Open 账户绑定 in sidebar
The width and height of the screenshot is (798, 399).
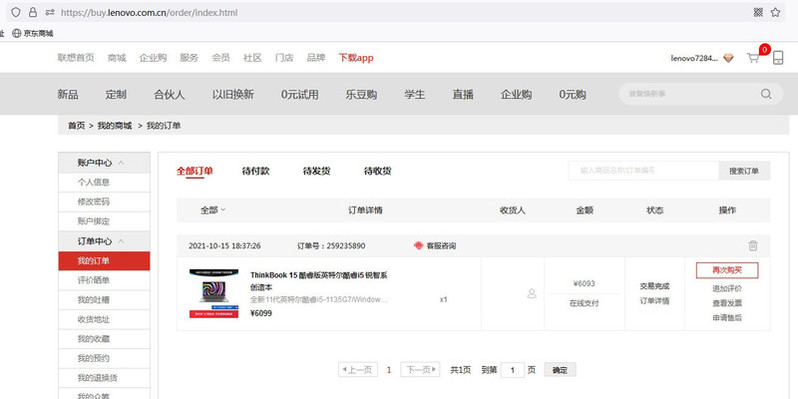tap(93, 221)
